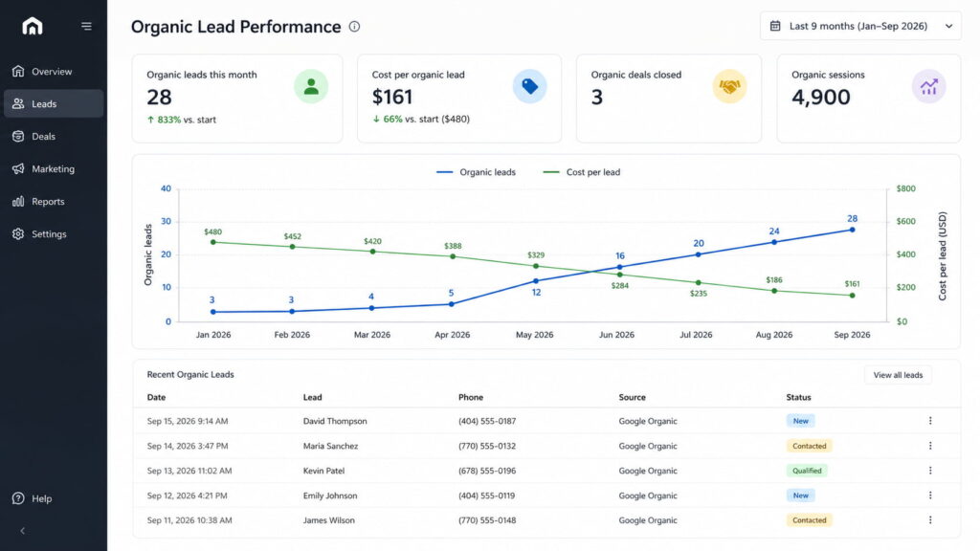Screen dimensions: 980x551
Task: Sort by the Date column header
Action: click(x=156, y=397)
